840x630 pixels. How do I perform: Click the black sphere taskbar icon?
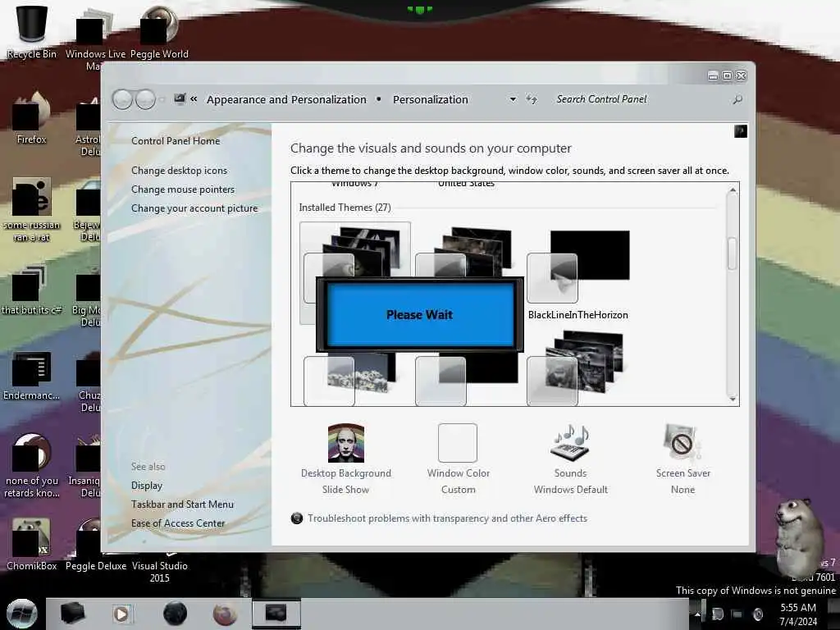(x=176, y=614)
